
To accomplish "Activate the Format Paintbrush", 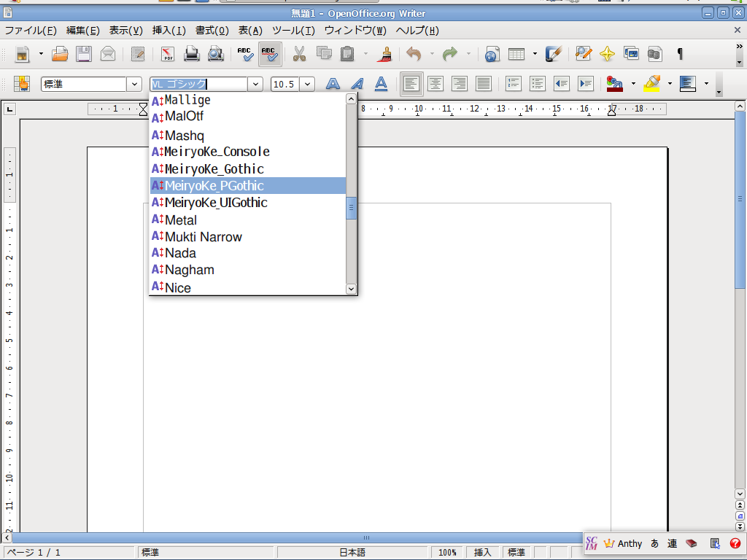I will 384,54.
